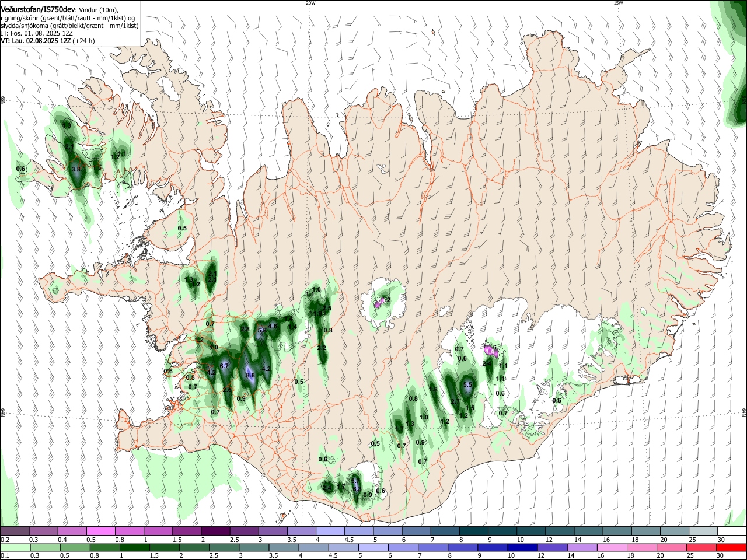Screen dimensions: 747x560
Task: Select the snow legend swatch between 8 and 9
Action: (473, 531)
